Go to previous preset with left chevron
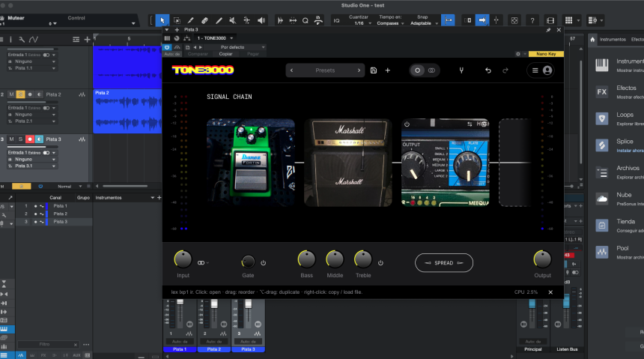Screen dimensions: 644x359 (x=291, y=70)
